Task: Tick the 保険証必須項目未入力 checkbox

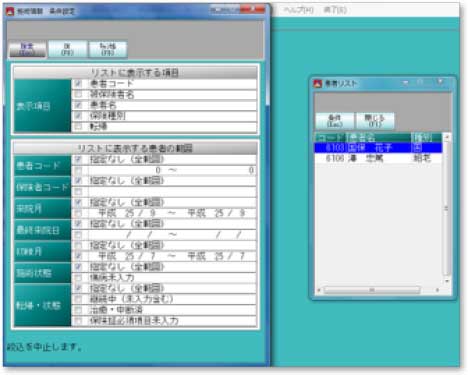Action: [78, 321]
